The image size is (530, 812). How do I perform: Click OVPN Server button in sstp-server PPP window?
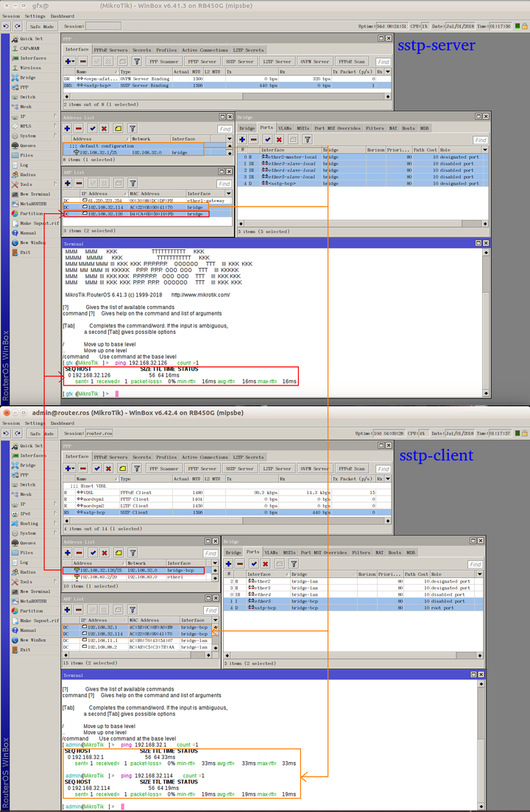tap(315, 61)
